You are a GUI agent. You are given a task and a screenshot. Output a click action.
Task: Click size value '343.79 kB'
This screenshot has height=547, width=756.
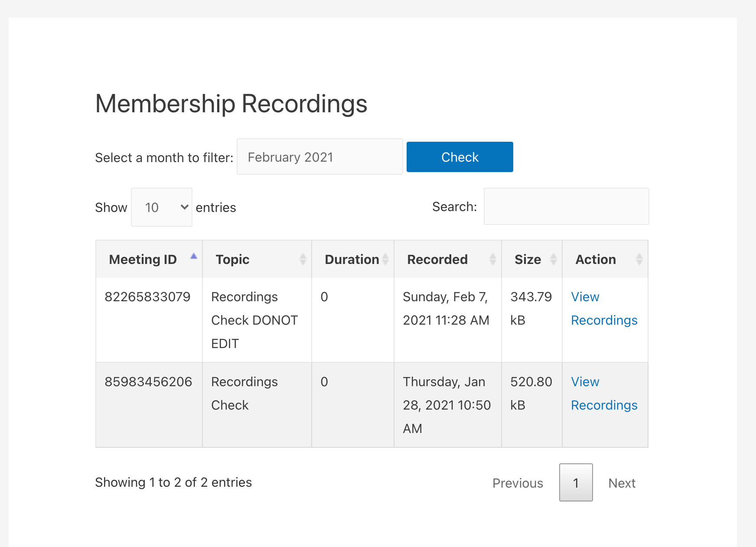click(531, 309)
